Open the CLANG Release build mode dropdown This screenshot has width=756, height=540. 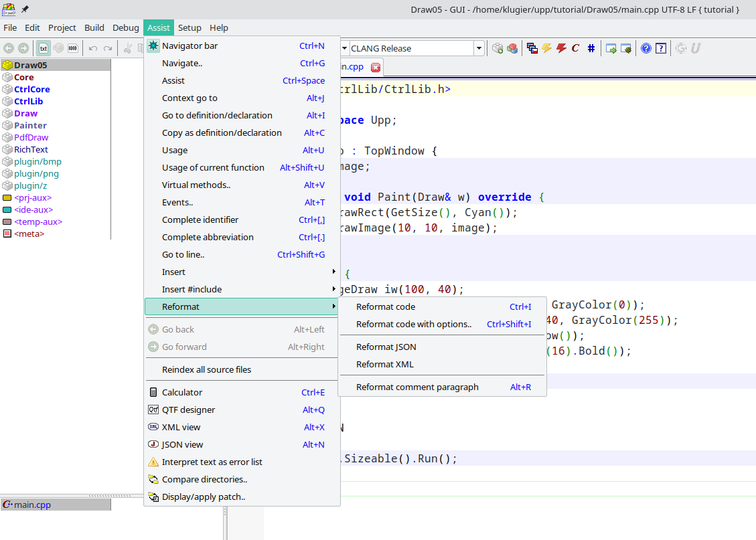click(479, 48)
